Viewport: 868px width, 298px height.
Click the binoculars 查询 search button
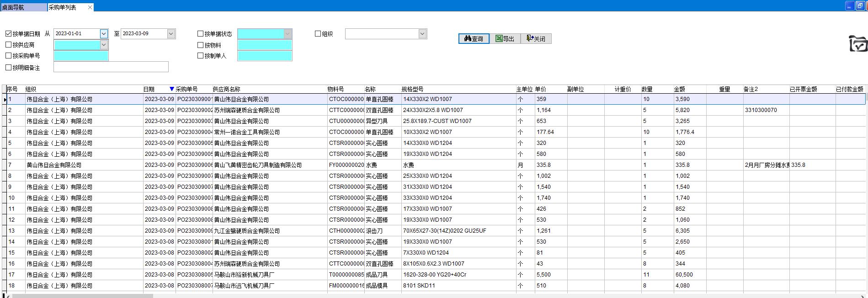pos(474,39)
